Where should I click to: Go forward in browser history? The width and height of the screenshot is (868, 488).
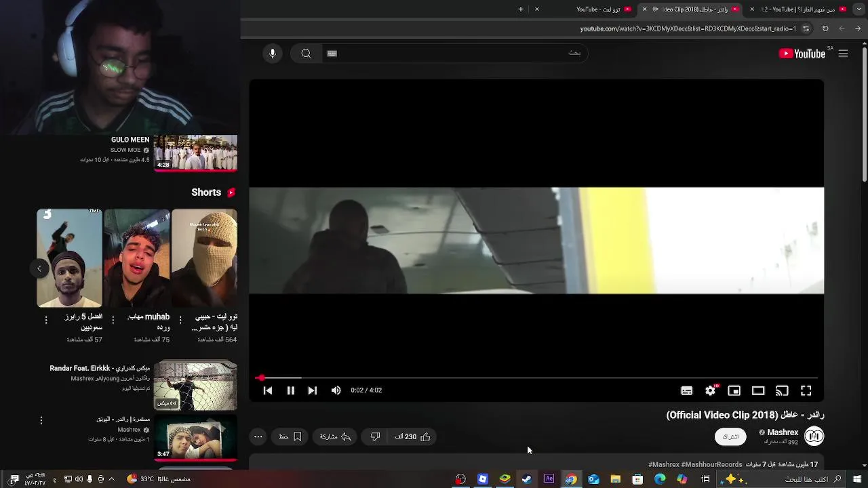click(842, 28)
